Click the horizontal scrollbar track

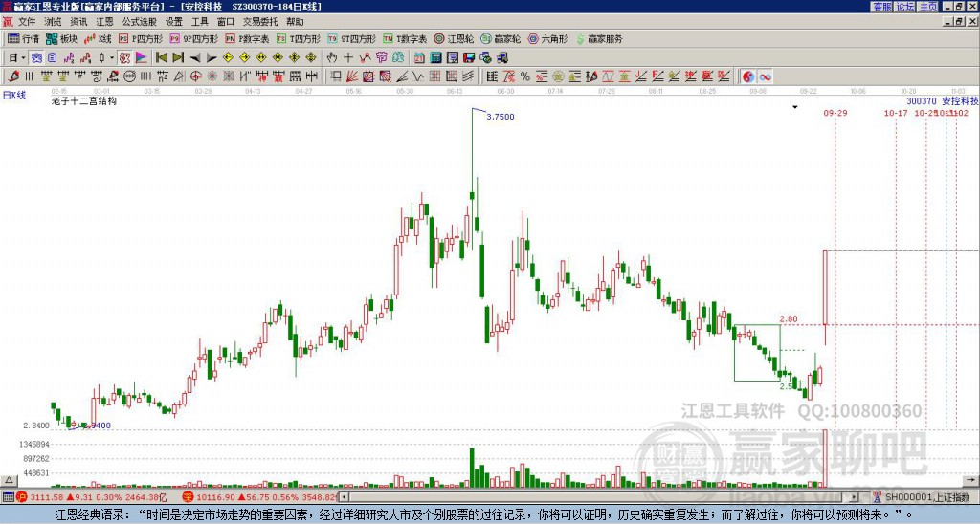point(600,497)
